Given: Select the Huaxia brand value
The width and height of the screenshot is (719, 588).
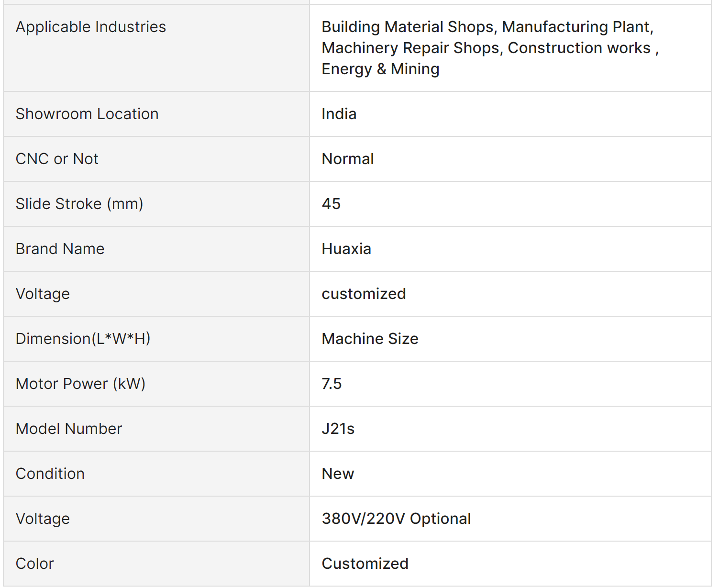Looking at the screenshot, I should (x=346, y=249).
